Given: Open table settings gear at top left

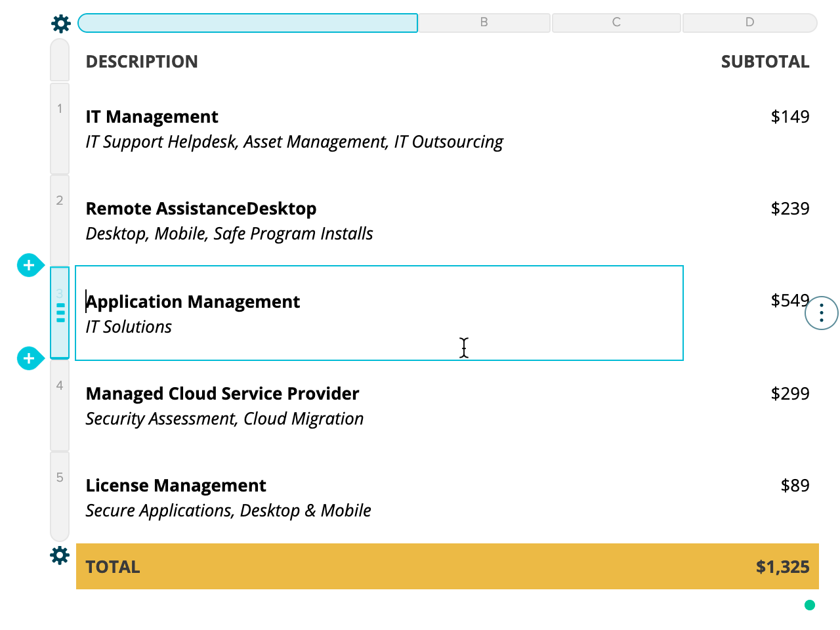Looking at the screenshot, I should [61, 24].
